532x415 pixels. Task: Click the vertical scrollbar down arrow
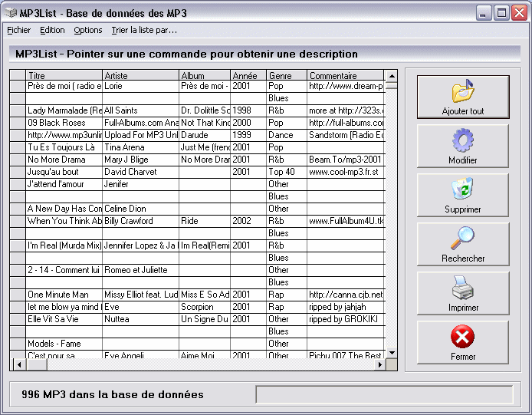[392, 353]
